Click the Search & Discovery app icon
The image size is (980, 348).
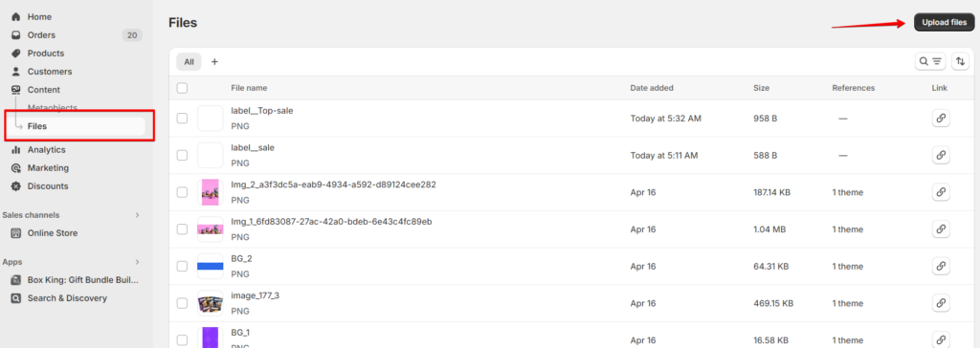coord(16,298)
